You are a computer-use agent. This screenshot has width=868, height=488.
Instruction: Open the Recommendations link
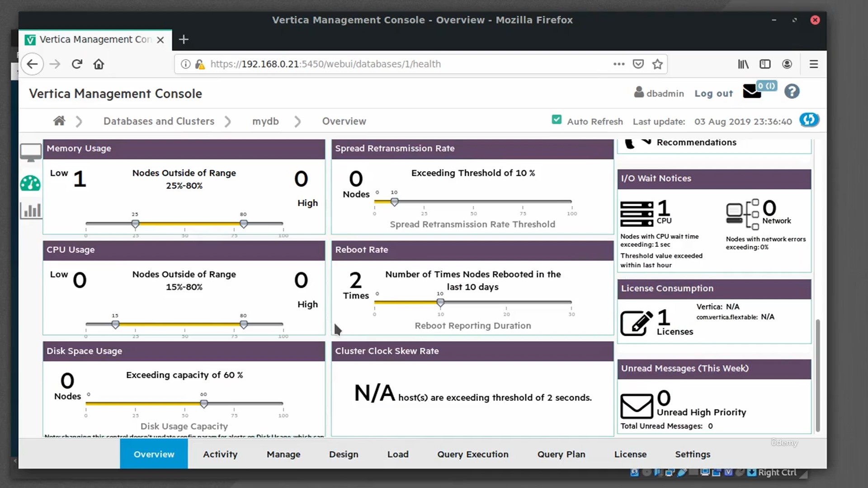pos(696,142)
